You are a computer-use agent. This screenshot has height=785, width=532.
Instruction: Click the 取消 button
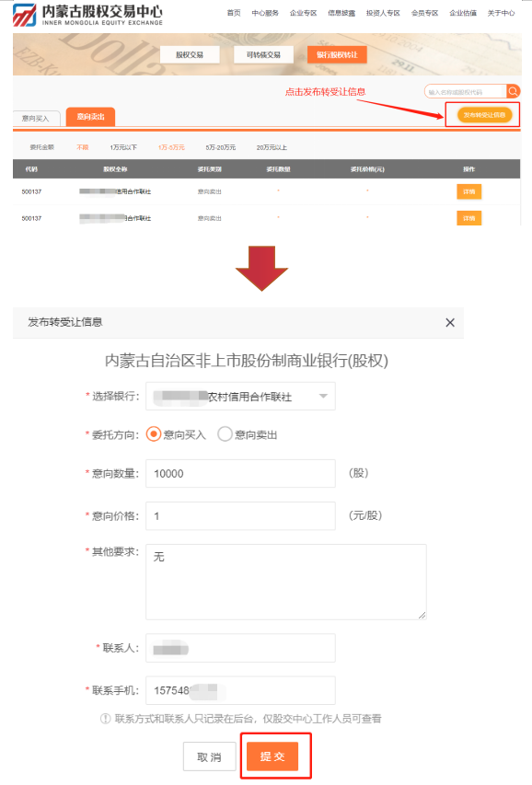209,756
